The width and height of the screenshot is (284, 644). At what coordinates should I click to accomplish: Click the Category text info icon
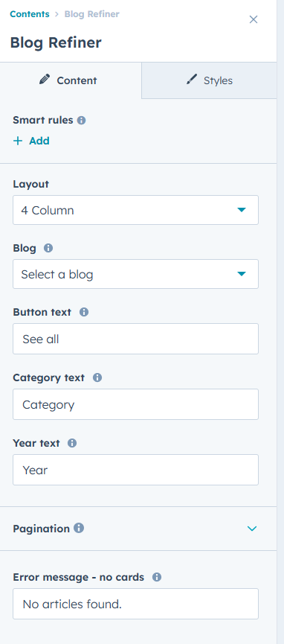(x=97, y=377)
